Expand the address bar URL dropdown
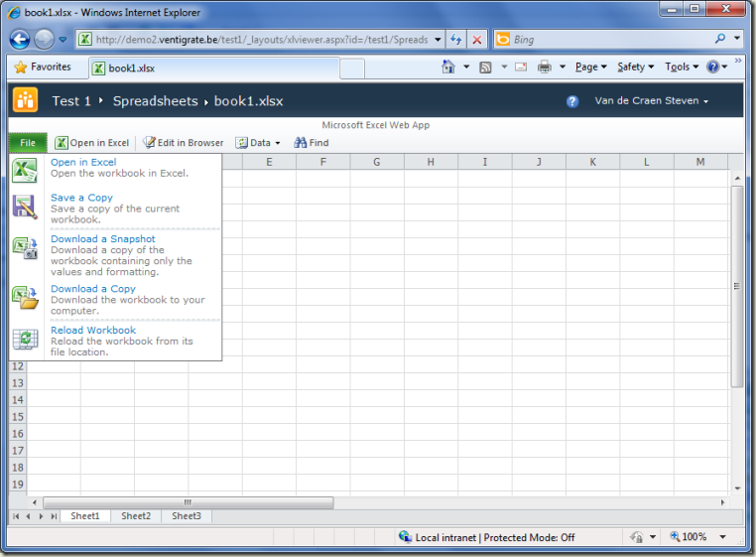The width and height of the screenshot is (756, 557). 438,40
